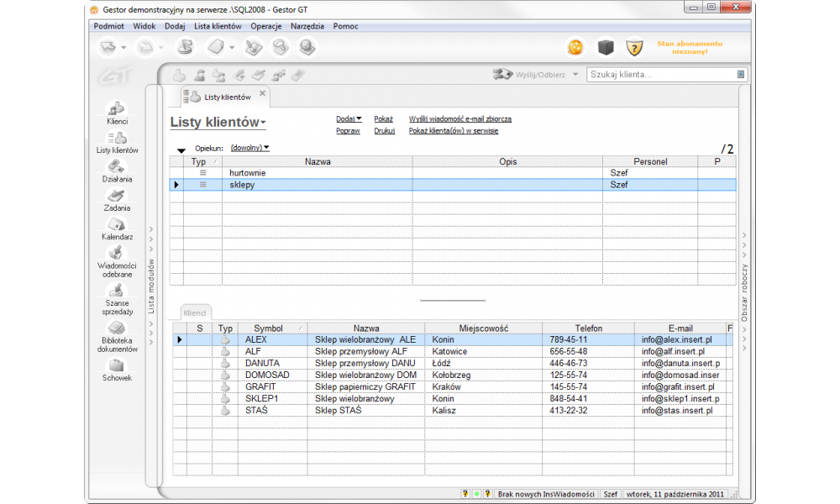Click the shield with question mark icon

[x=634, y=48]
